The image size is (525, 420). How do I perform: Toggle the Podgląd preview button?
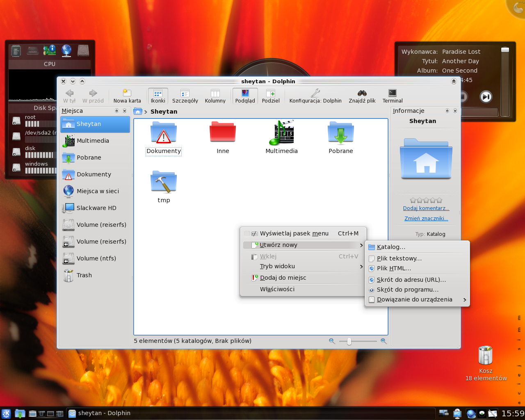[x=245, y=96]
